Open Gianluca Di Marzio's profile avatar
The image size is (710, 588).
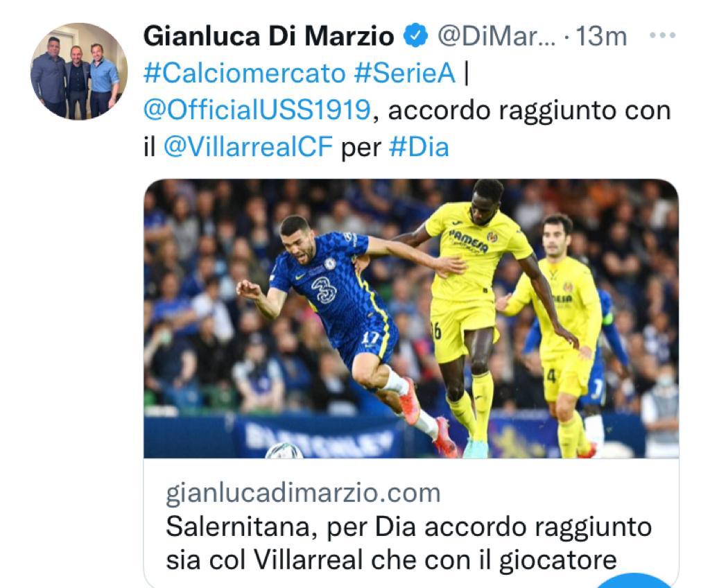click(x=79, y=71)
